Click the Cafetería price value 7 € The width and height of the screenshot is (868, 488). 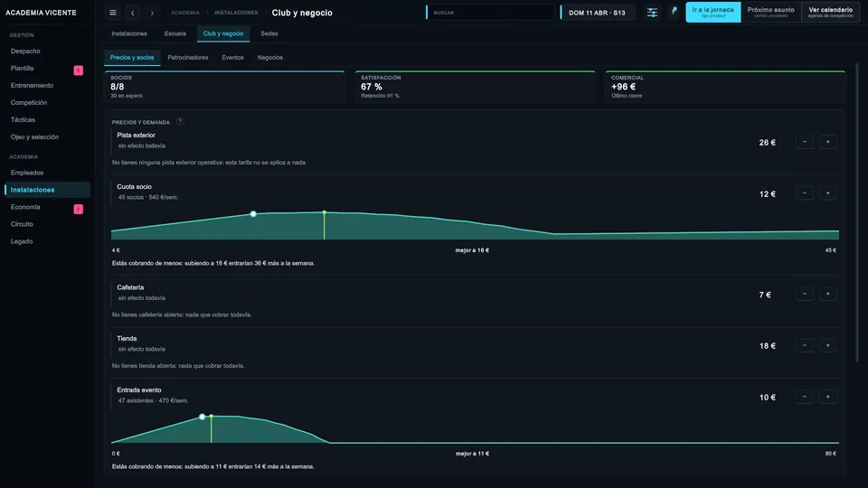(765, 295)
